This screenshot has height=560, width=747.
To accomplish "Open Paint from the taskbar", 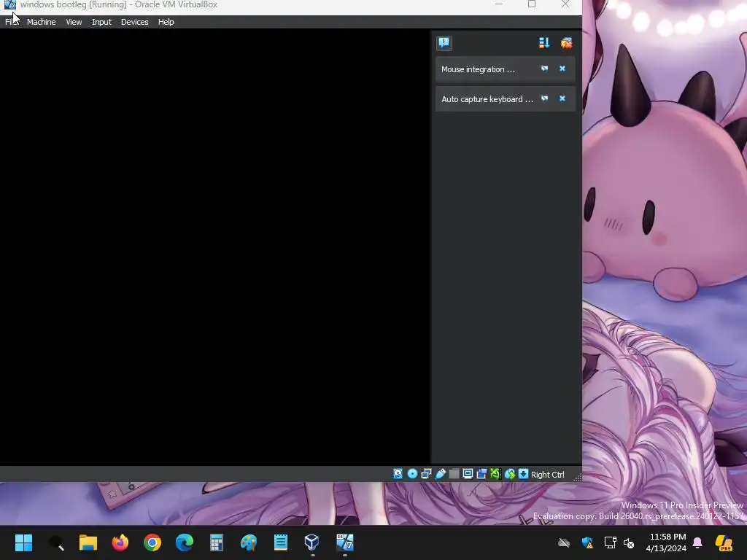I will click(x=249, y=542).
